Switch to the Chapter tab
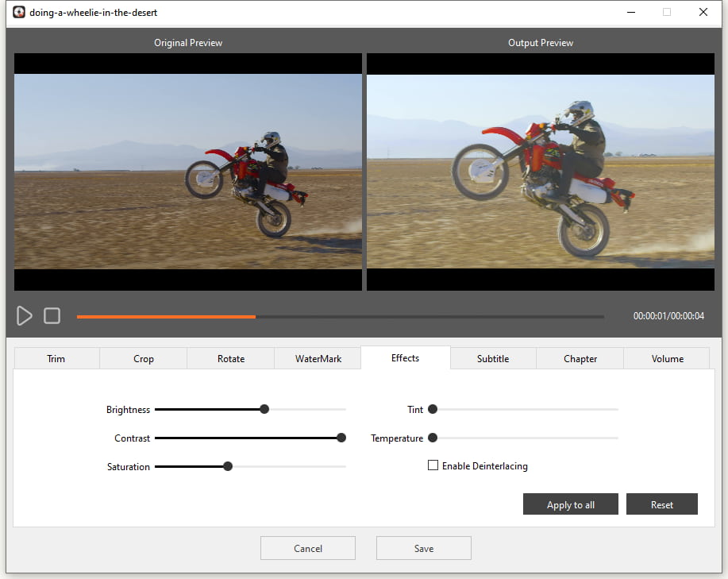The image size is (728, 579). click(x=580, y=359)
